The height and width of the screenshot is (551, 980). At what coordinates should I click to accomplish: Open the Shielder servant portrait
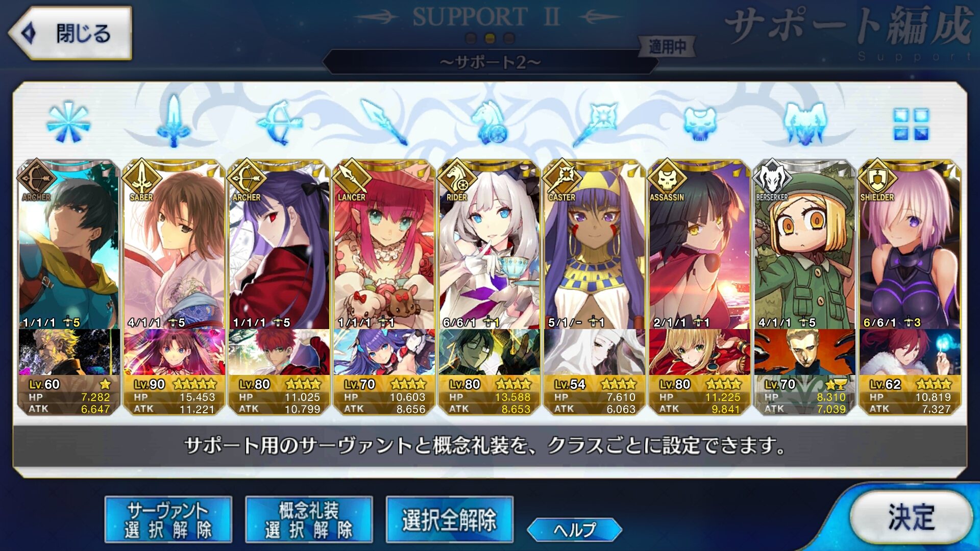910,245
